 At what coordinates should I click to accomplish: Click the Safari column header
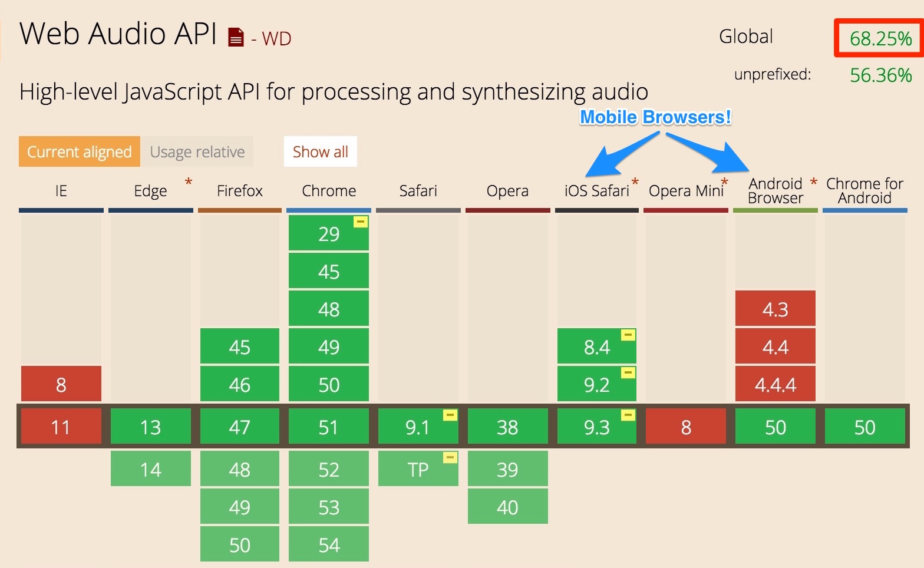click(418, 191)
